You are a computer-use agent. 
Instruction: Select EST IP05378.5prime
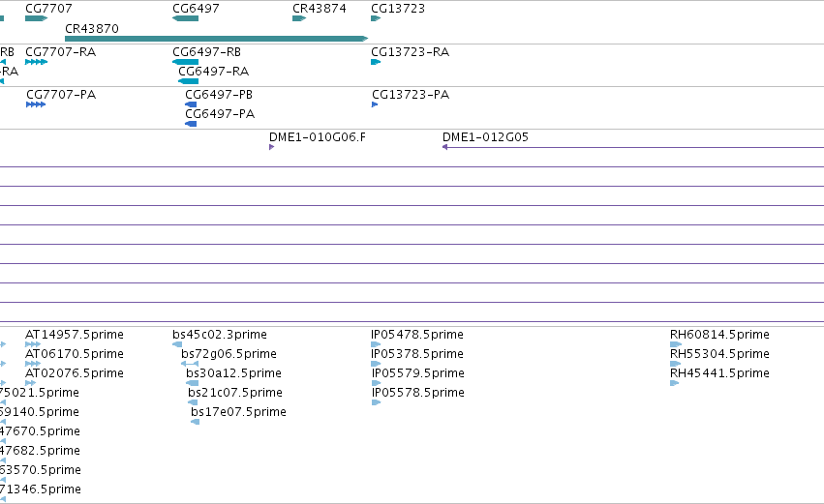(417, 354)
